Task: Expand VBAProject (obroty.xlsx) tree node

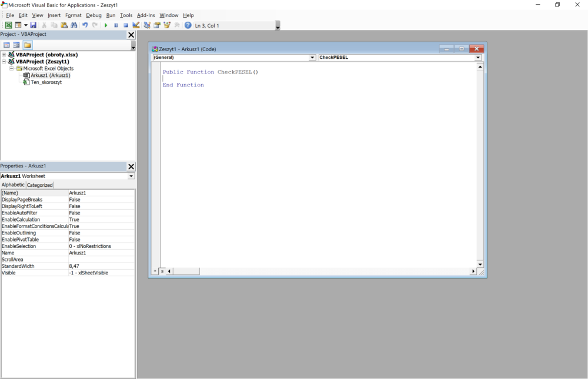Action: [x=4, y=55]
